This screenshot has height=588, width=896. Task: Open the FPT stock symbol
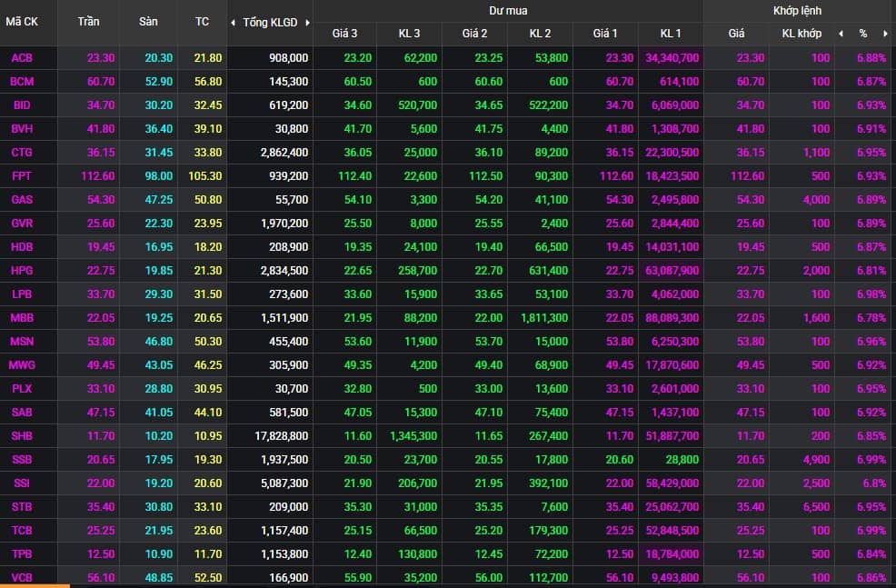[22, 176]
